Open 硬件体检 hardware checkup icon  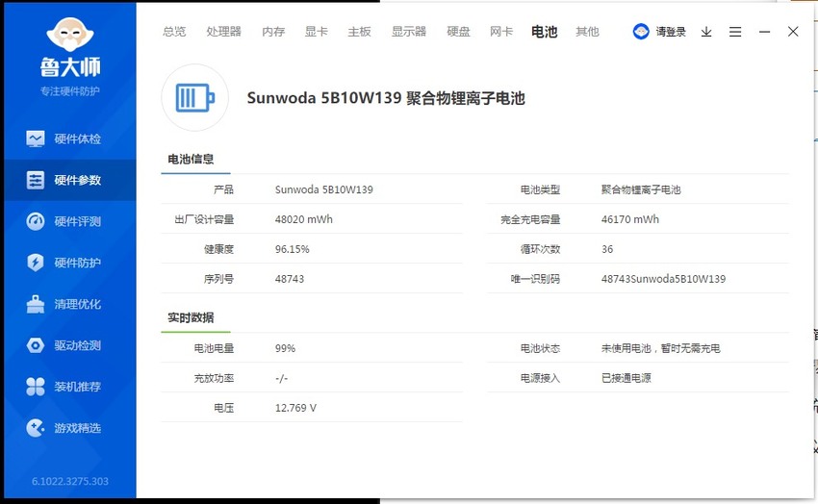click(x=36, y=139)
